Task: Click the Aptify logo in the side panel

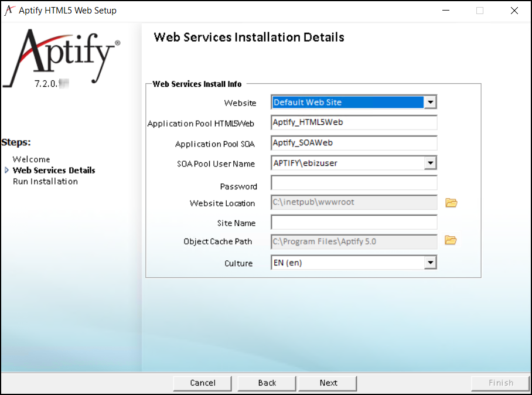Action: click(63, 57)
